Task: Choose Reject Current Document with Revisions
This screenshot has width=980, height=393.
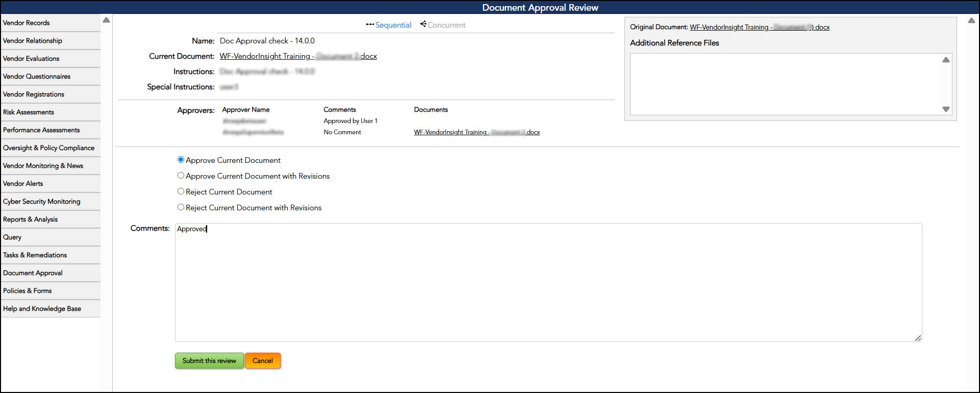Action: 181,207
